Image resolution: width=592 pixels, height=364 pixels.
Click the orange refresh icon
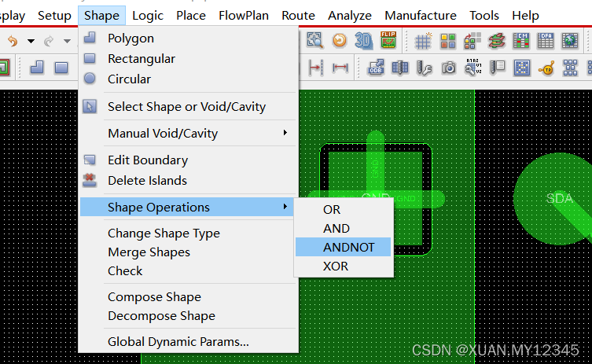coord(339,40)
